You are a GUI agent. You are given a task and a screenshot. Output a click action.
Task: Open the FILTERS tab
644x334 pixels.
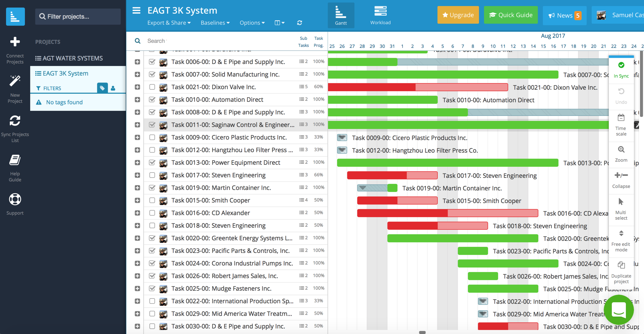(x=49, y=88)
